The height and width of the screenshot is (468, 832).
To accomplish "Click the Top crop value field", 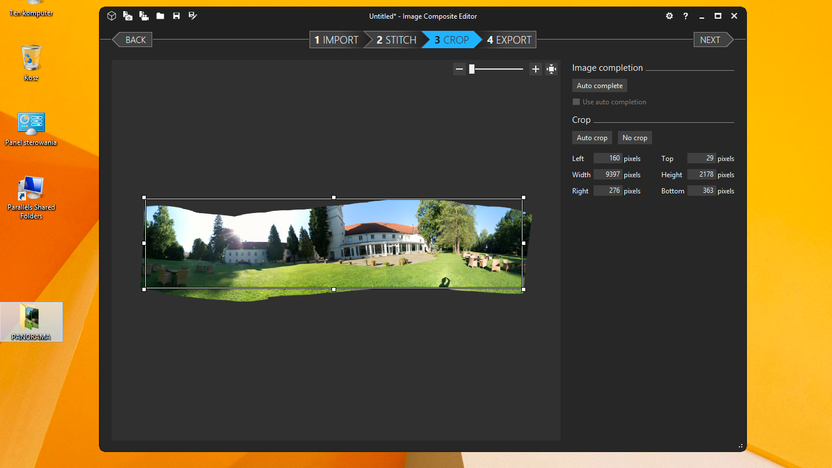I will [x=701, y=158].
